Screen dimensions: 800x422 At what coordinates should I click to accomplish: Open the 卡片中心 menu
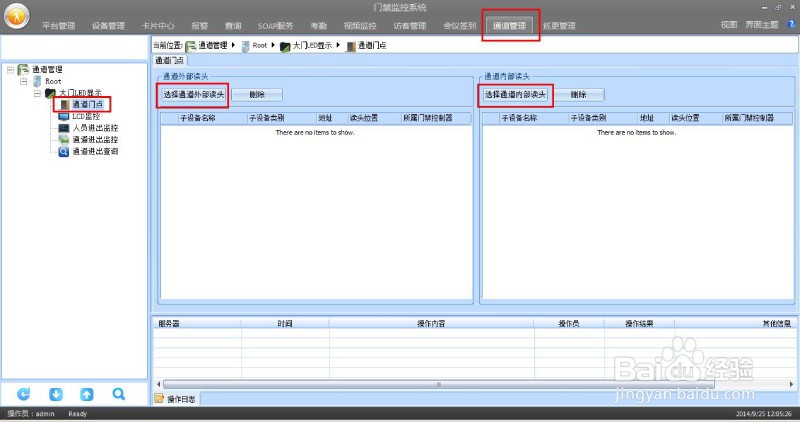158,26
